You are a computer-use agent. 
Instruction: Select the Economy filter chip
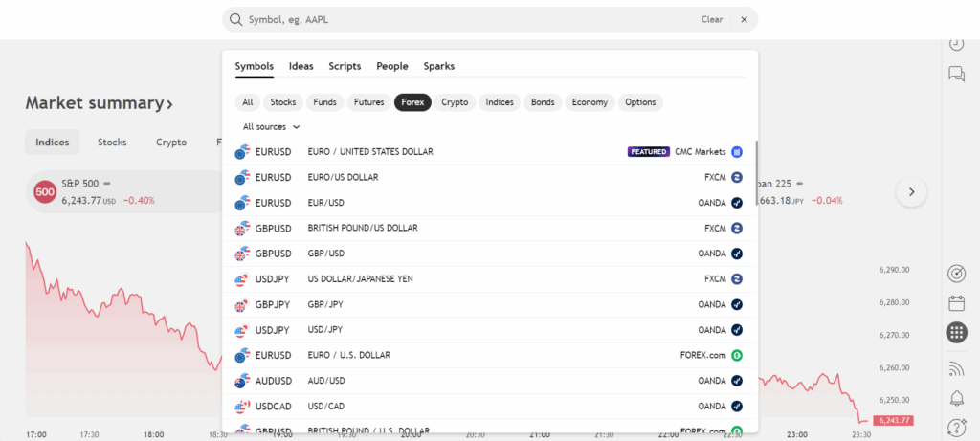click(590, 102)
